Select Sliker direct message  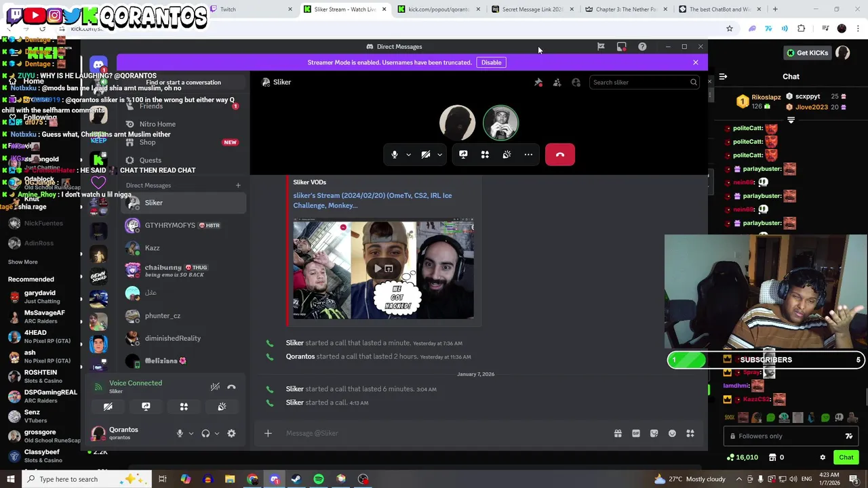coord(183,203)
